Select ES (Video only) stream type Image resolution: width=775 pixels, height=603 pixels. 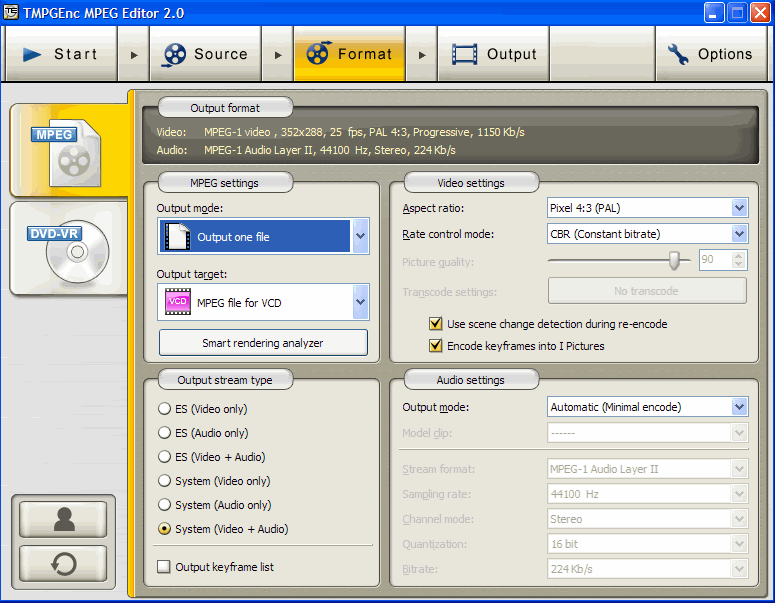164,409
